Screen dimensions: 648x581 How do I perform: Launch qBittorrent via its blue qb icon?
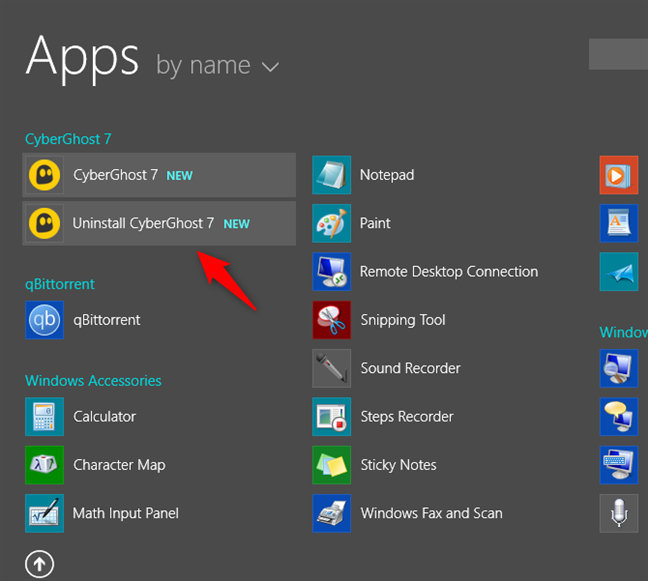(x=45, y=320)
